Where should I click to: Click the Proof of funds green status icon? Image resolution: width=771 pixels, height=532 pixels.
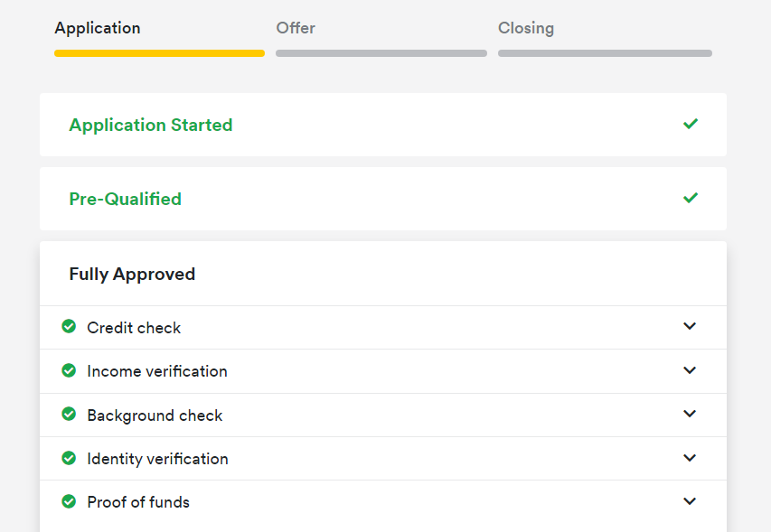click(x=69, y=501)
